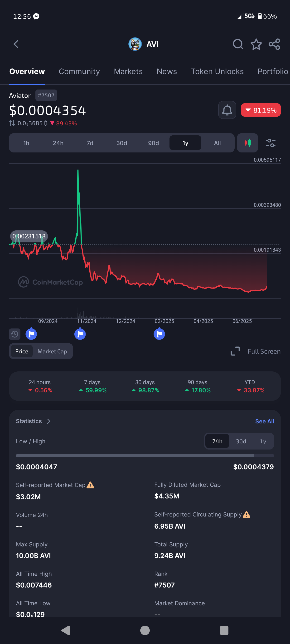Viewport: 290px width, 644px height.
Task: Tap Android recent apps square button
Action: 224,630
